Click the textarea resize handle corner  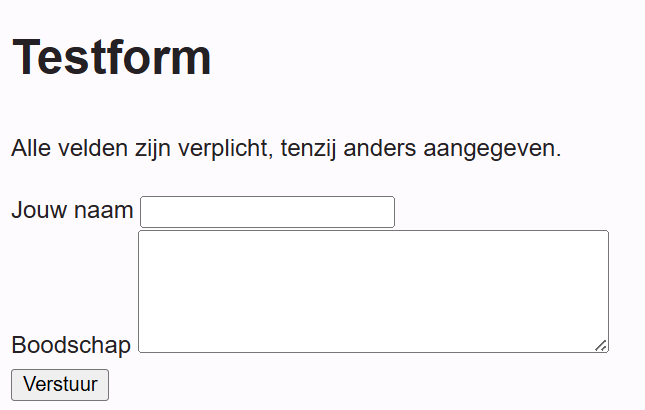[x=601, y=345]
